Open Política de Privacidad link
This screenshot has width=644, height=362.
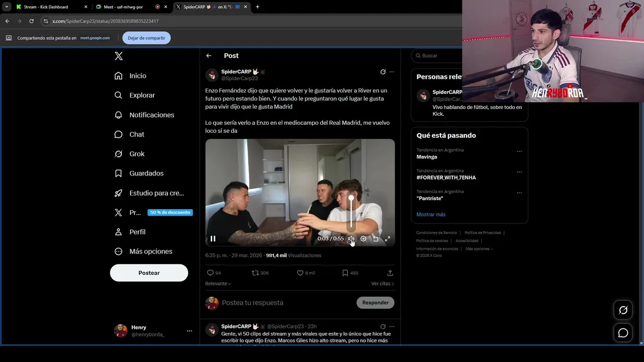pos(482,233)
